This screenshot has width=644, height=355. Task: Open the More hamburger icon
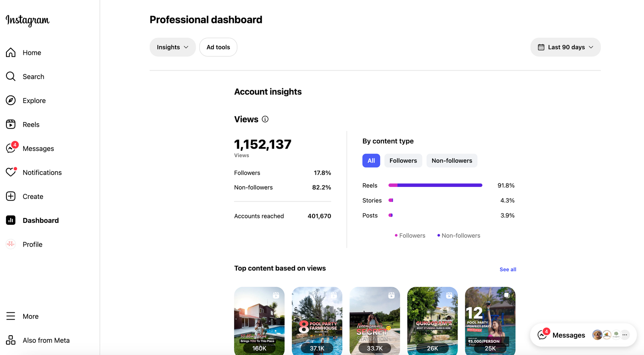(11, 316)
